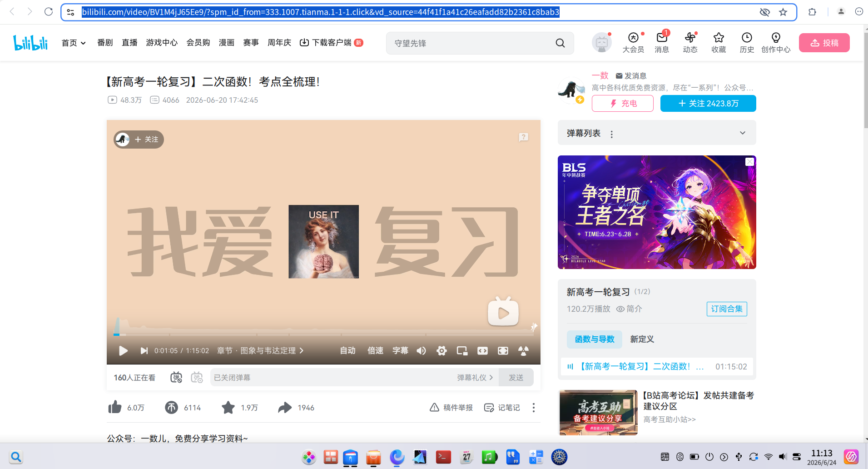Subscribe with 订阅合集 button
Screen dimensions: 868x469
tap(727, 309)
